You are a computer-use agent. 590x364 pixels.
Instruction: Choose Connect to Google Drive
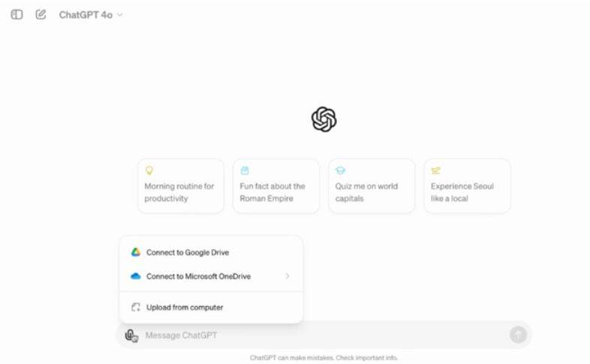pos(188,252)
